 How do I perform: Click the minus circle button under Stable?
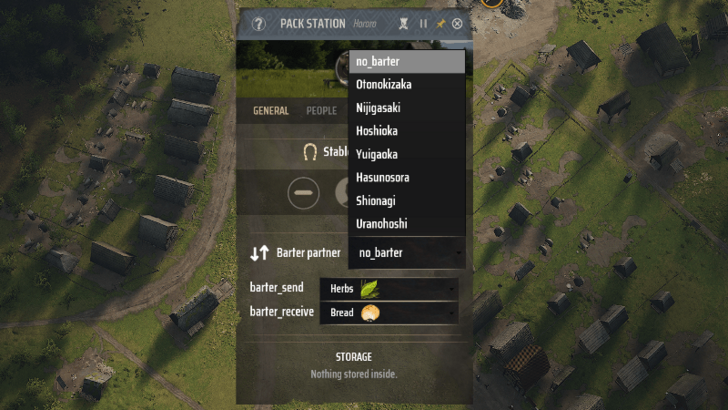point(303,193)
